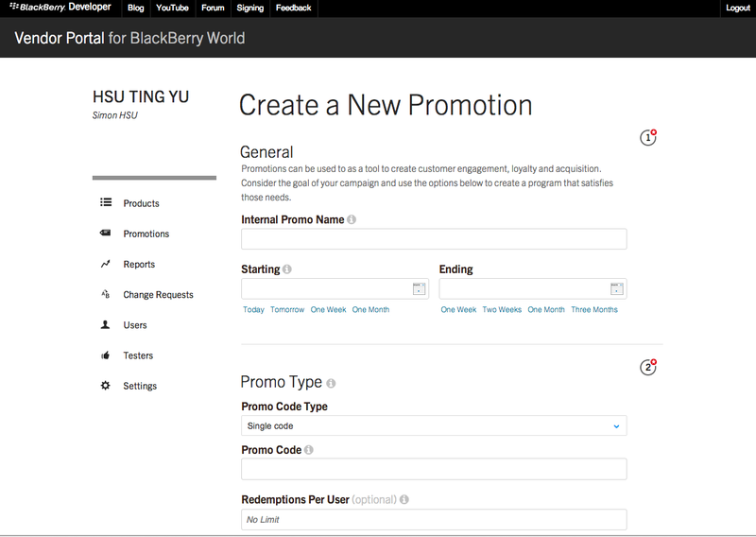
Task: Open Change Requests in the sidebar
Action: tap(158, 294)
